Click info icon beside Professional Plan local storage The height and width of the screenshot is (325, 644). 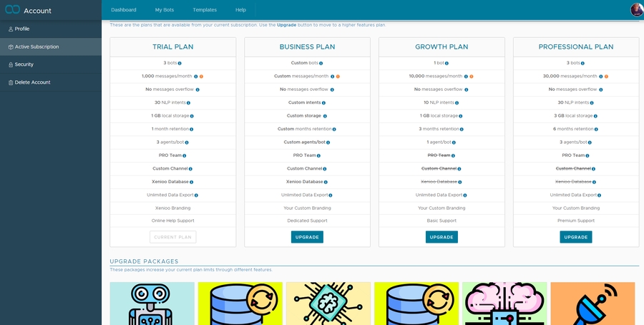(596, 116)
